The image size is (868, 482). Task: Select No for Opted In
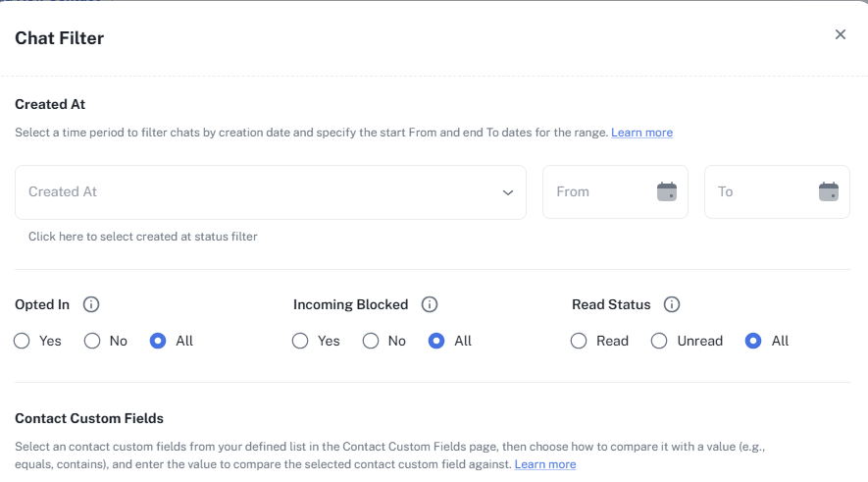(92, 341)
